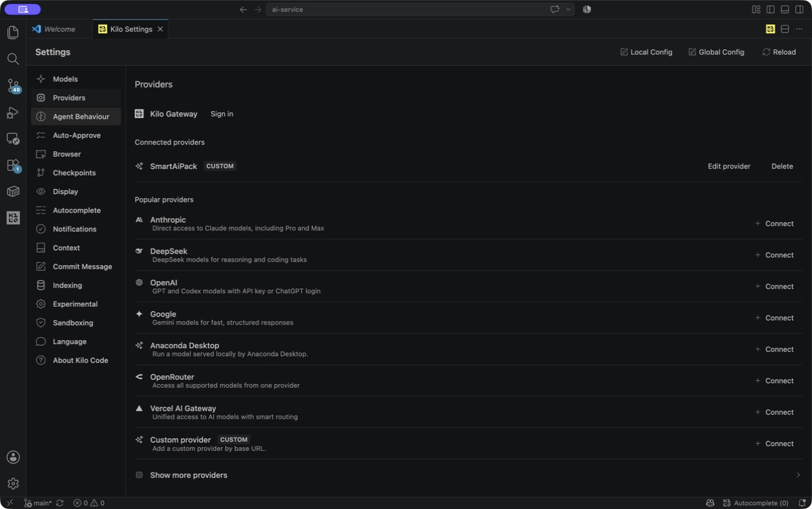The image size is (812, 509).
Task: Connect the OpenRouter provider
Action: click(x=774, y=381)
